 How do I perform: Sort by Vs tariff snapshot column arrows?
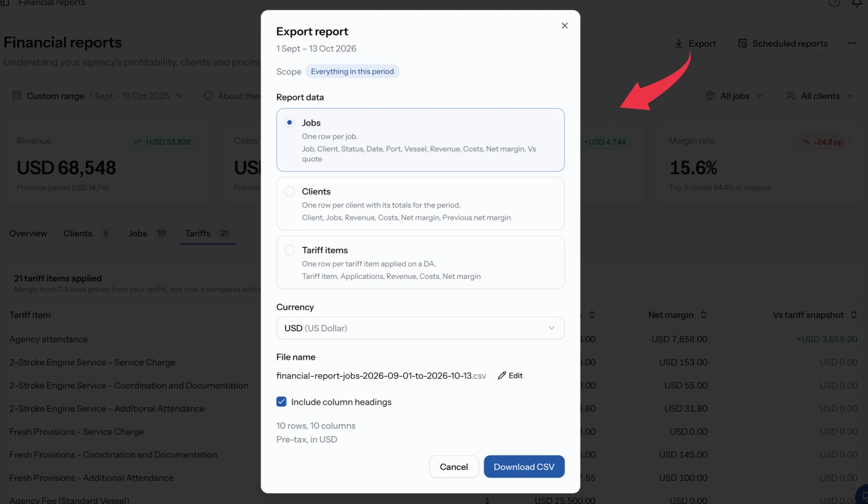pyautogui.click(x=854, y=315)
